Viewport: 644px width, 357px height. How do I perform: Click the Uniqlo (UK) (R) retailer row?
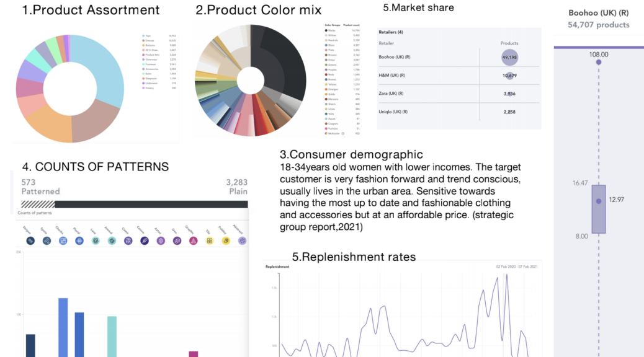[x=458, y=112]
